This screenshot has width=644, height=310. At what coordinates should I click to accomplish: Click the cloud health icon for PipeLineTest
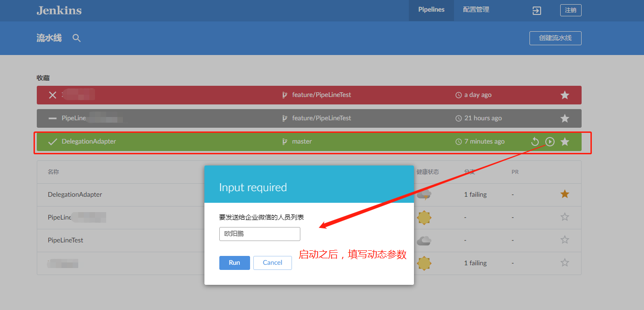(424, 240)
